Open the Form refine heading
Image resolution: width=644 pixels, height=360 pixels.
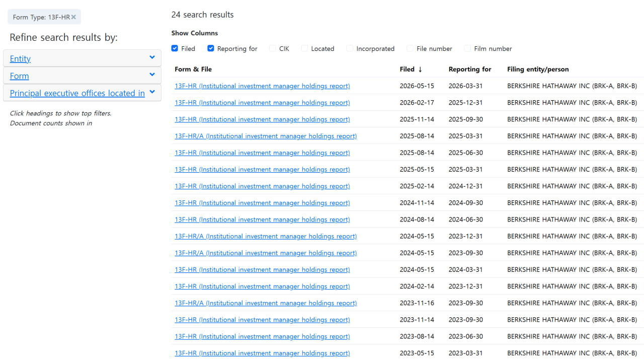point(19,76)
